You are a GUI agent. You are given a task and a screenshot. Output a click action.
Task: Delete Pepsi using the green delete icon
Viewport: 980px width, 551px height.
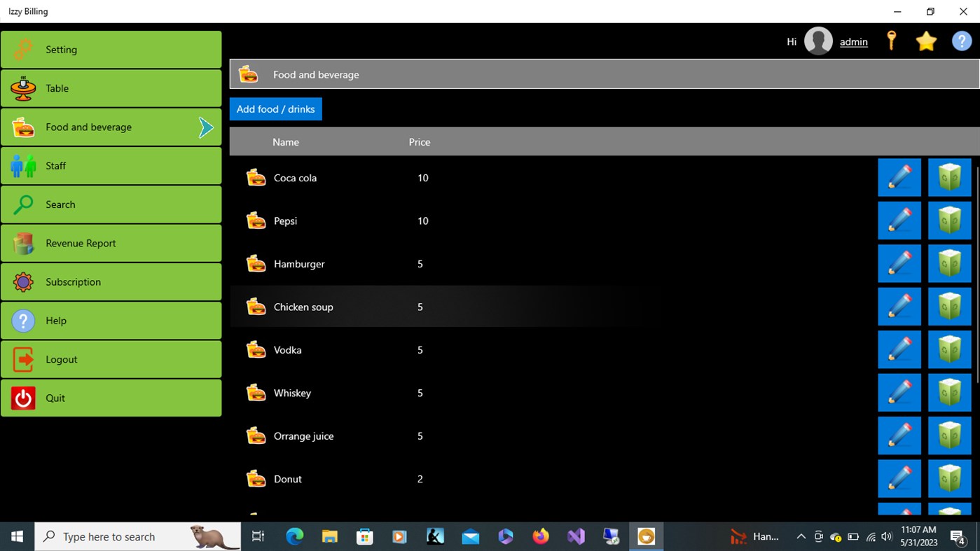coord(949,220)
